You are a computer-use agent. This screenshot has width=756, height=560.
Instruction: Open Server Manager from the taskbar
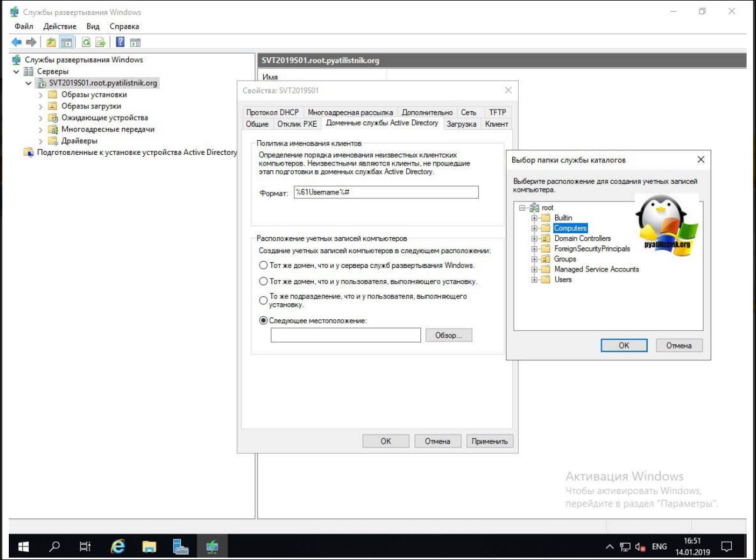click(x=180, y=547)
